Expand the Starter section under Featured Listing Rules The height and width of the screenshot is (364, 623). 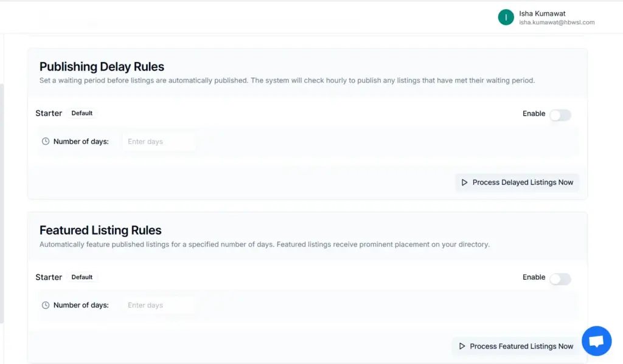(49, 277)
